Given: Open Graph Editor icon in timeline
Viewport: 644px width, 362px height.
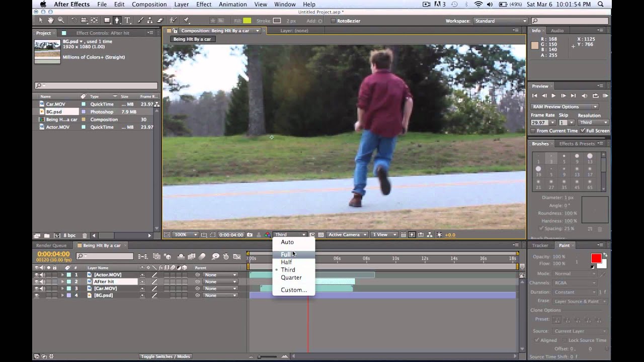Looking at the screenshot, I should click(x=237, y=256).
